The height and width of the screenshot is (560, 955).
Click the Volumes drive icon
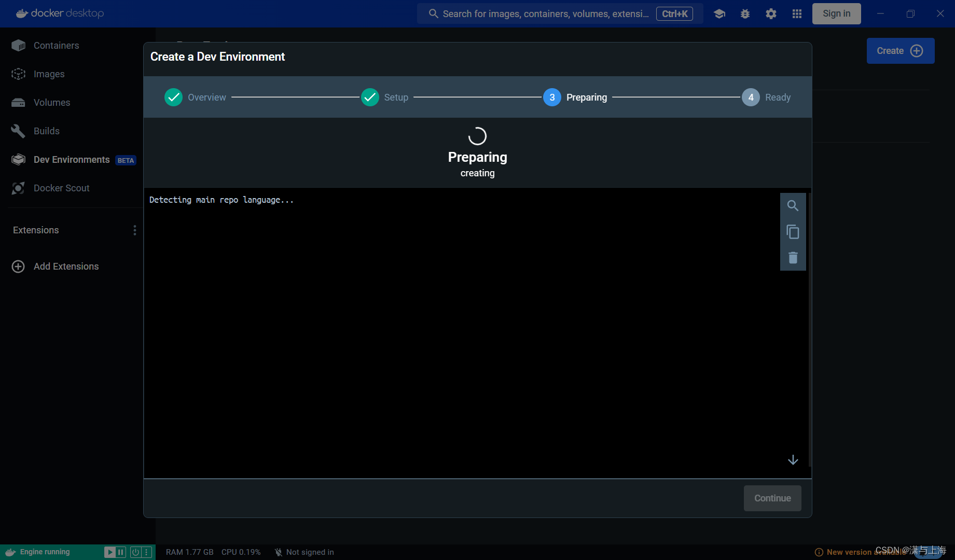click(x=18, y=103)
